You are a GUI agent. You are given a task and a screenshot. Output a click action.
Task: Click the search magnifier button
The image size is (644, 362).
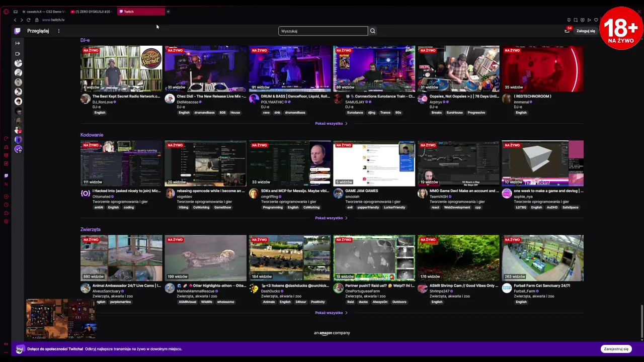point(373,31)
